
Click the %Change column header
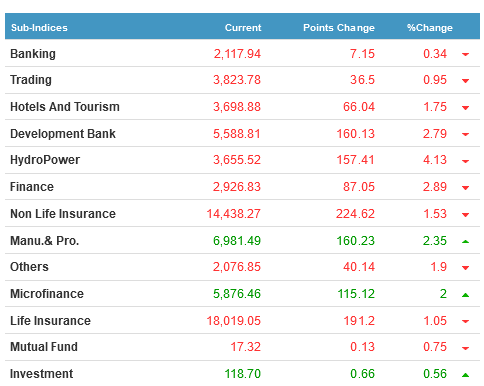(x=430, y=28)
